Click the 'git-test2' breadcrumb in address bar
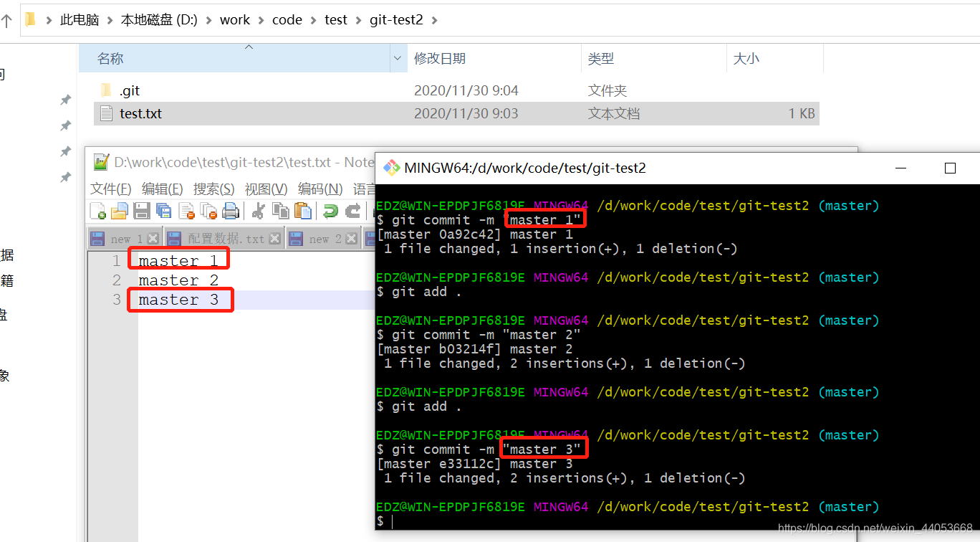Screen dimensions: 980x542 396,20
